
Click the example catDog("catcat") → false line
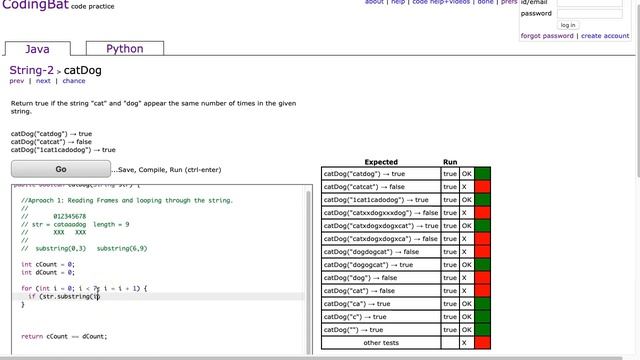(51, 142)
